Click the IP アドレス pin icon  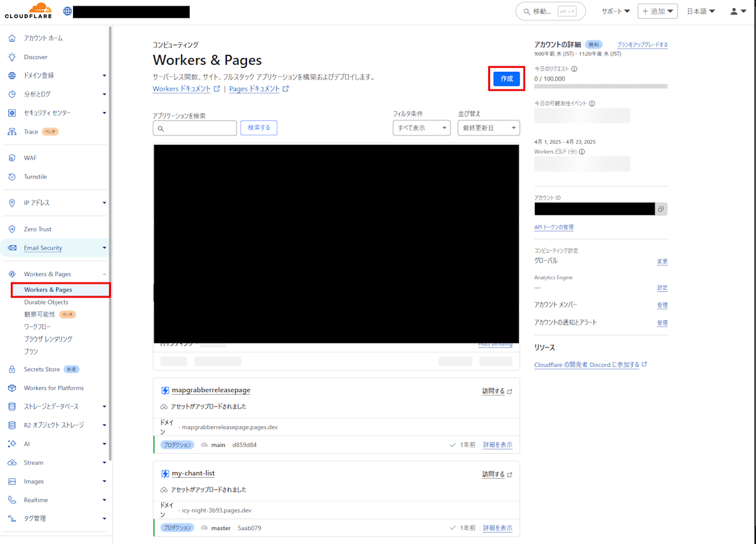point(12,203)
